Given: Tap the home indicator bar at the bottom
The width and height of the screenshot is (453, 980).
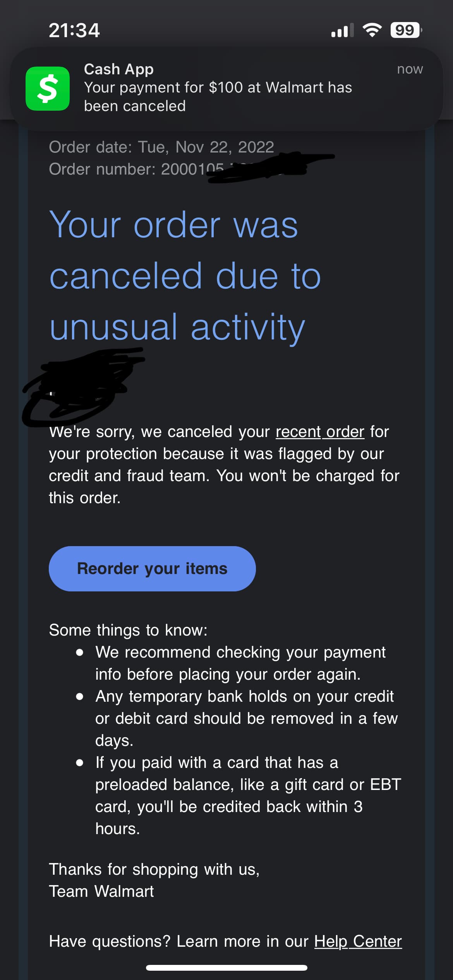Looking at the screenshot, I should click(226, 968).
